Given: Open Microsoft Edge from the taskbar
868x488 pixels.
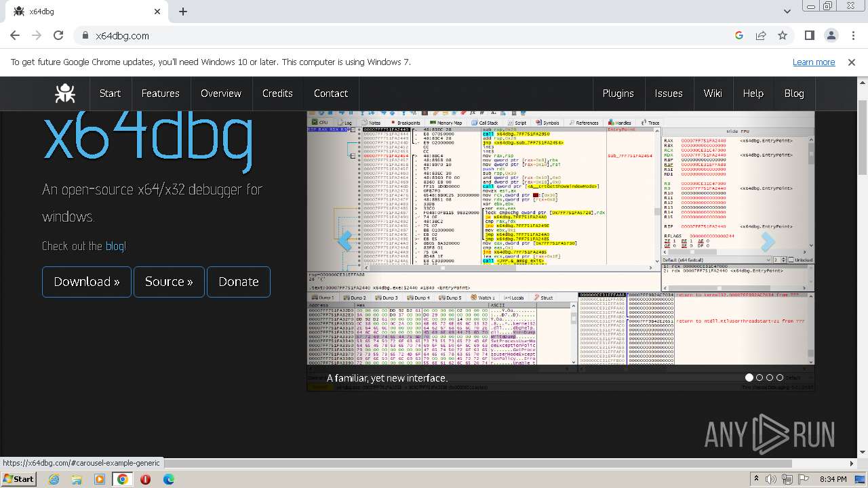Looking at the screenshot, I should click(x=168, y=479).
